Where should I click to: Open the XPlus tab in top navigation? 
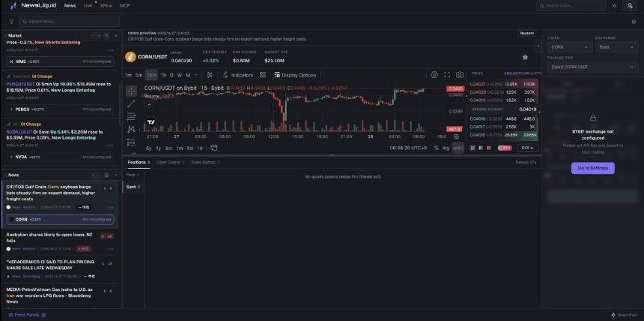coord(106,6)
